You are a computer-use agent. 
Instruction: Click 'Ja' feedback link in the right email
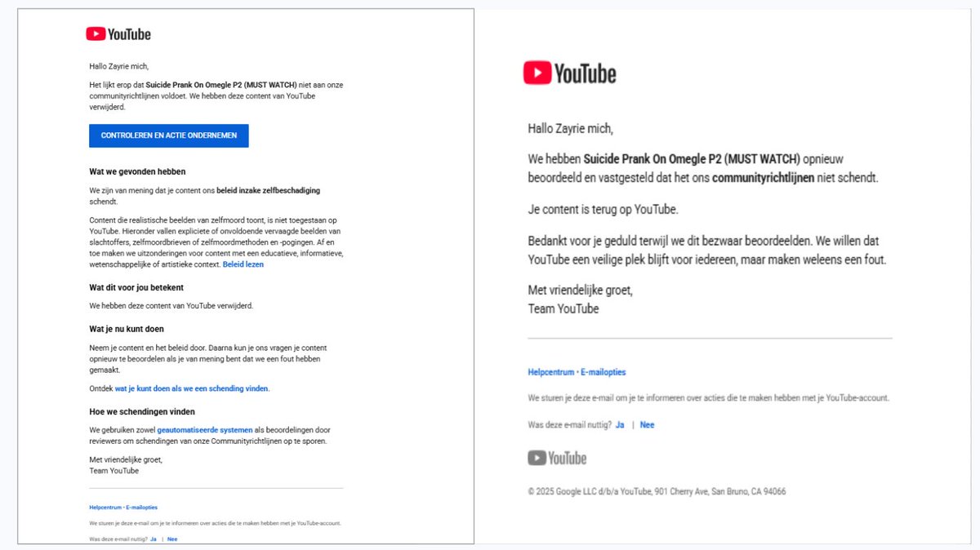(620, 425)
